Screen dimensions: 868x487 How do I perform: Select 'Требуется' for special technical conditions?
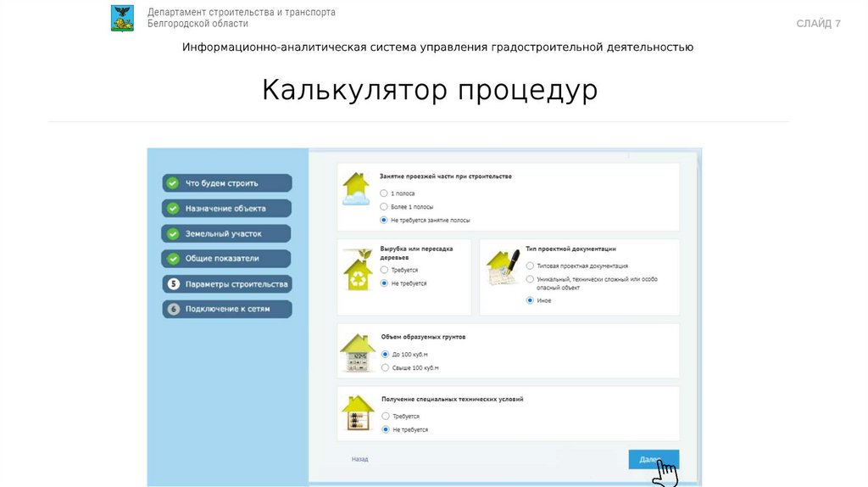pos(385,417)
